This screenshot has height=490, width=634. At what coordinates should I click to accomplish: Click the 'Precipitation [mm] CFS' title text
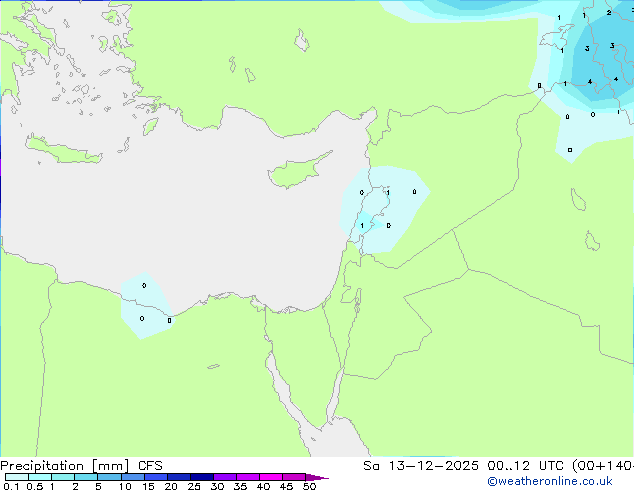[x=81, y=466]
